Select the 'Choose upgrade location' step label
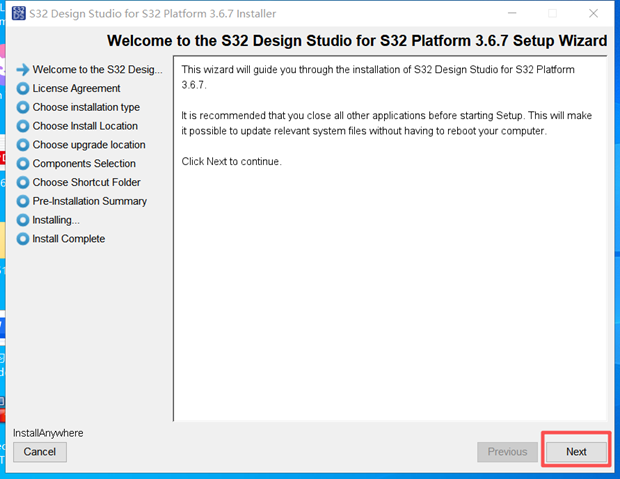Screen dimensions: 620x479 [89, 145]
